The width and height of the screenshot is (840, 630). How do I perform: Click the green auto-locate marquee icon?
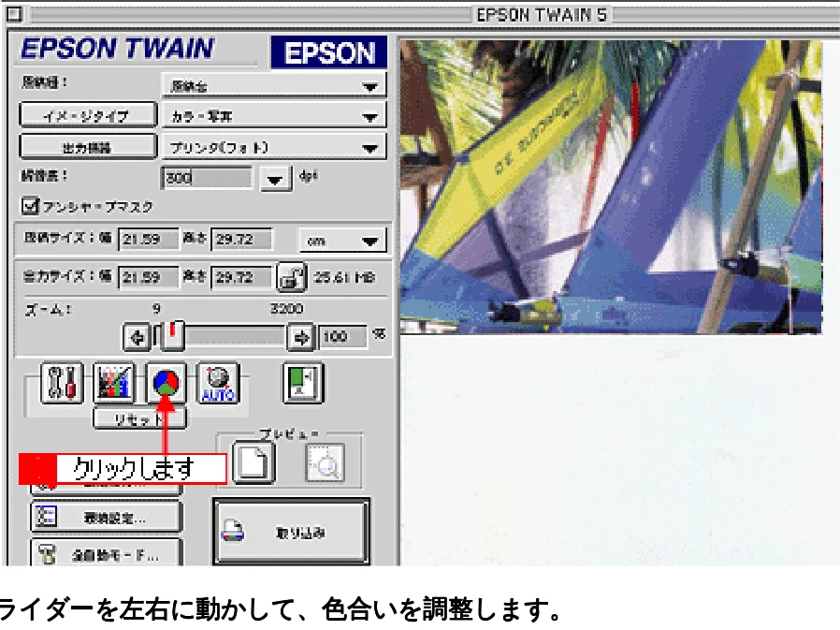(x=303, y=383)
